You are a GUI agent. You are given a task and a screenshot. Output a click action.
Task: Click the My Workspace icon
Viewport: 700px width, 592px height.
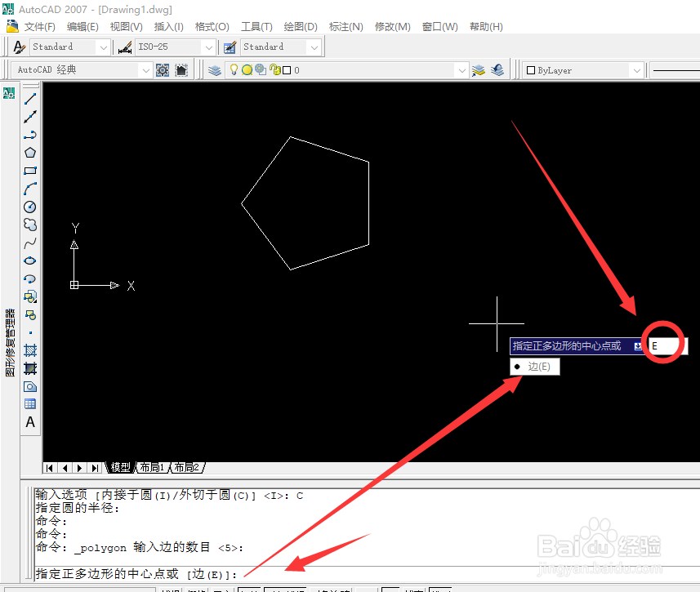[x=181, y=70]
